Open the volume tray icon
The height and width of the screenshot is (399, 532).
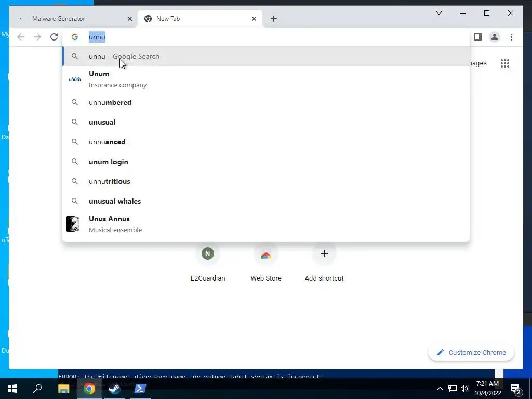coord(464,389)
